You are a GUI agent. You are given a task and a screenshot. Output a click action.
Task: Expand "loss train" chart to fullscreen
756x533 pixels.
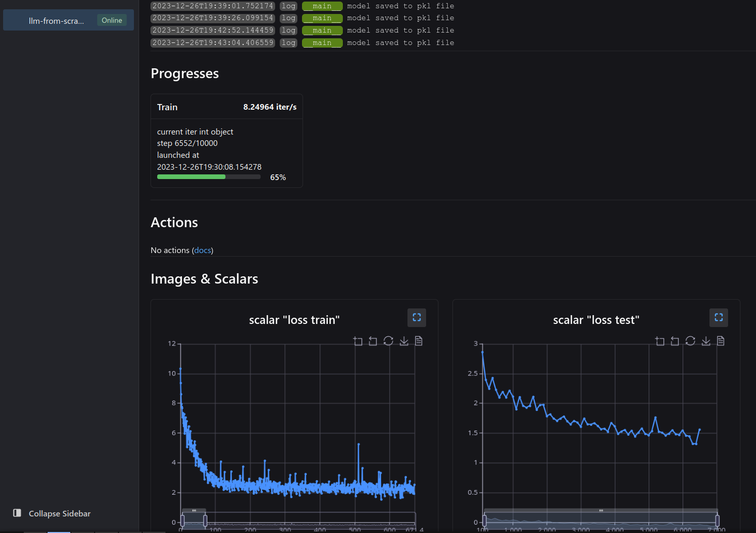pyautogui.click(x=417, y=318)
